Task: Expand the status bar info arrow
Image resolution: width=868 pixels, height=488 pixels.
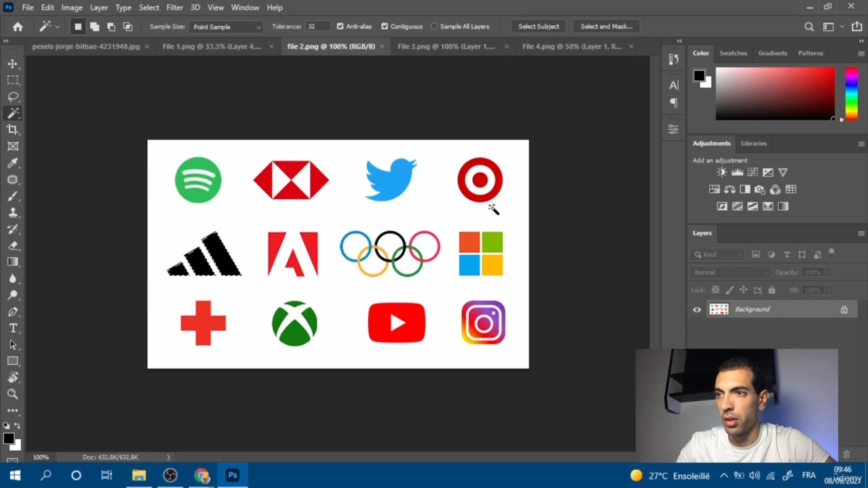Action: point(168,457)
